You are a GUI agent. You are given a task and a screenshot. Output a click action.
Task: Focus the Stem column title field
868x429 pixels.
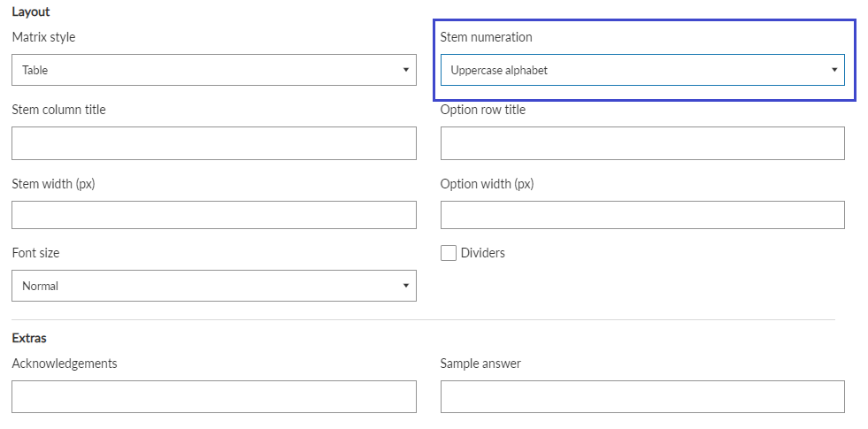pyautogui.click(x=213, y=143)
